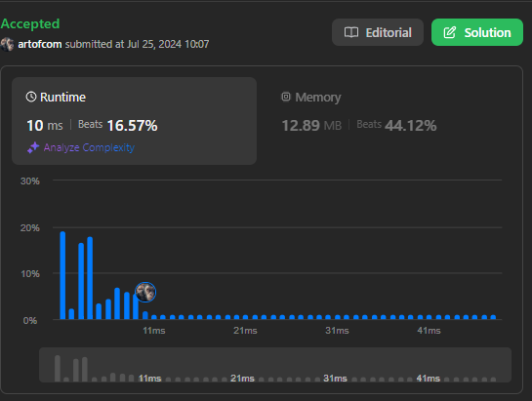This screenshot has width=532, height=401.
Task: Click the Memory chip icon
Action: coord(286,97)
